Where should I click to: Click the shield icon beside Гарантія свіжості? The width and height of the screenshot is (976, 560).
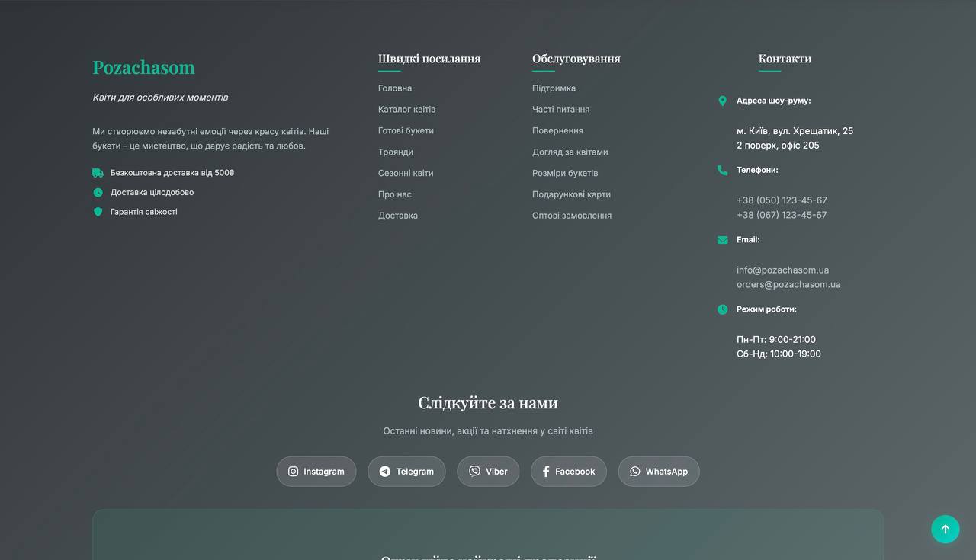(98, 212)
